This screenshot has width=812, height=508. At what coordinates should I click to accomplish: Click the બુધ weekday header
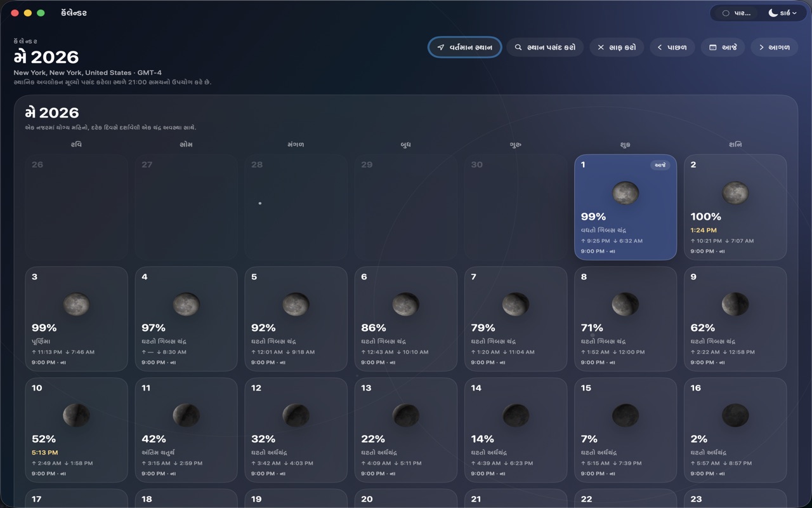[x=405, y=145]
